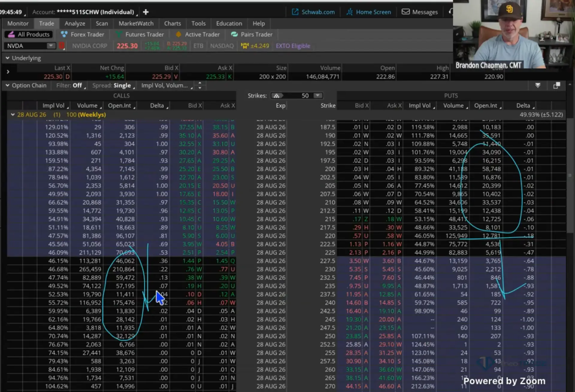Viewport: 575px width, 392px height.
Task: Click the red symbol link icon beside NVDA
Action: (62, 46)
